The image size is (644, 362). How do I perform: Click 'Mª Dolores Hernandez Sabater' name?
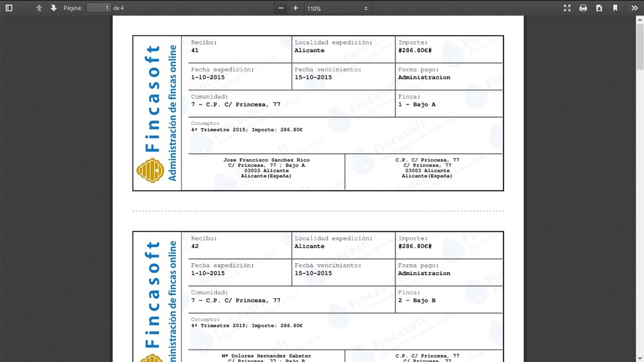(x=267, y=356)
